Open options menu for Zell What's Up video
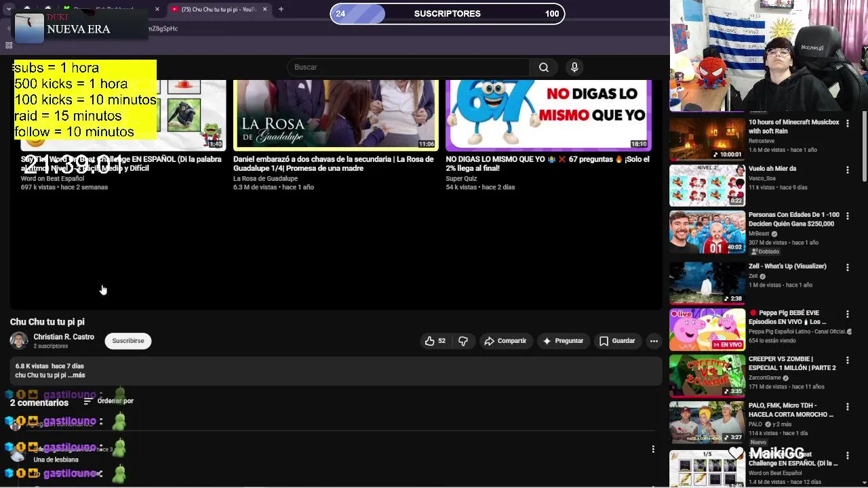The height and width of the screenshot is (488, 868). click(x=847, y=268)
